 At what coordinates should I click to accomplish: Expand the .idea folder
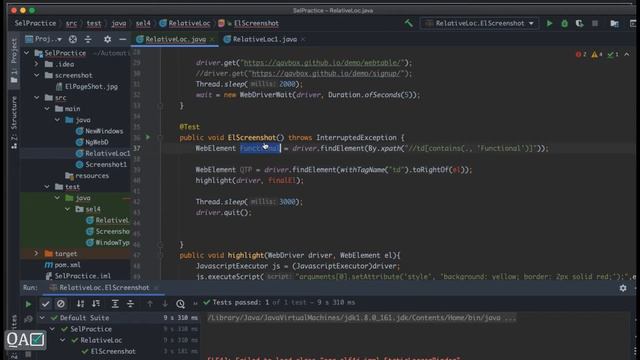[x=37, y=64]
